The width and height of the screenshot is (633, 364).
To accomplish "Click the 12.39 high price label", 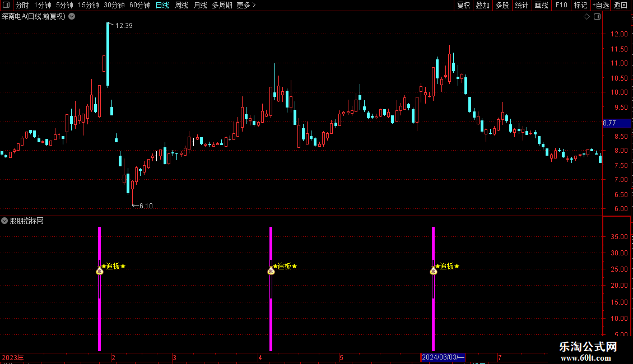I will point(124,26).
